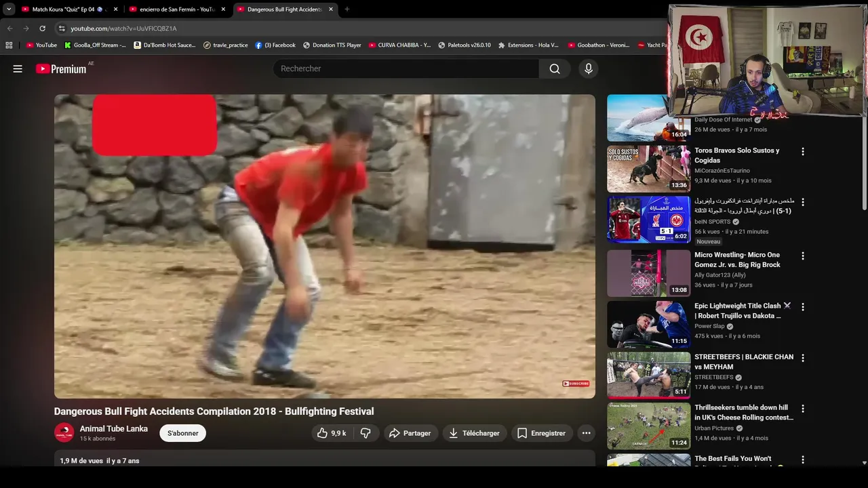Click the Micro Wrestling video title

pyautogui.click(x=737, y=260)
